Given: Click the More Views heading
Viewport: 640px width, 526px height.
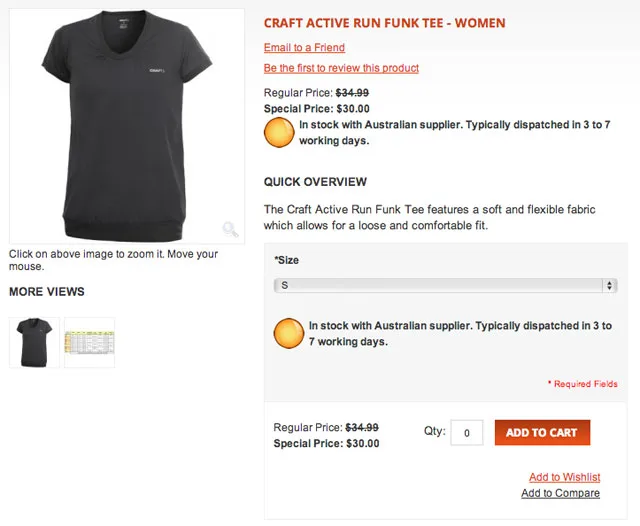Looking at the screenshot, I should (x=47, y=292).
